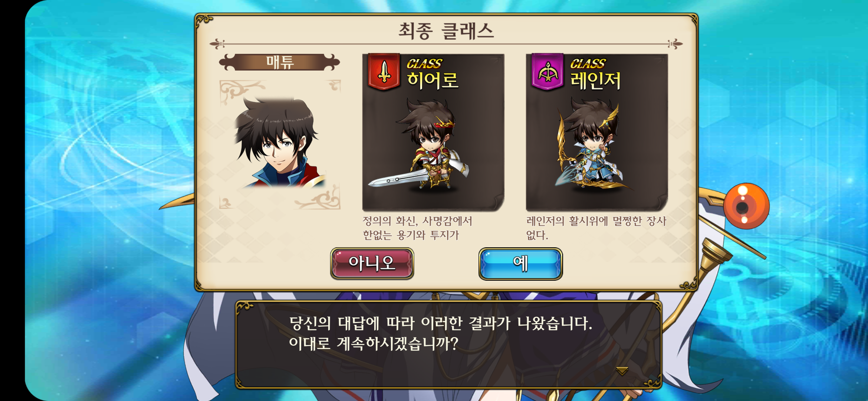This screenshot has height=401, width=868.
Task: Select the 히어로 class card
Action: (433, 133)
